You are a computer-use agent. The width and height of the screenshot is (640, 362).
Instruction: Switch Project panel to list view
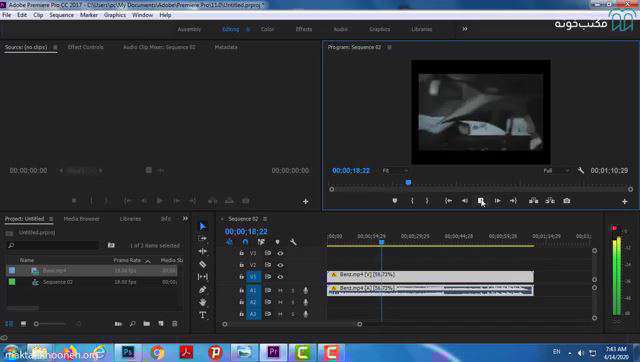[9, 324]
